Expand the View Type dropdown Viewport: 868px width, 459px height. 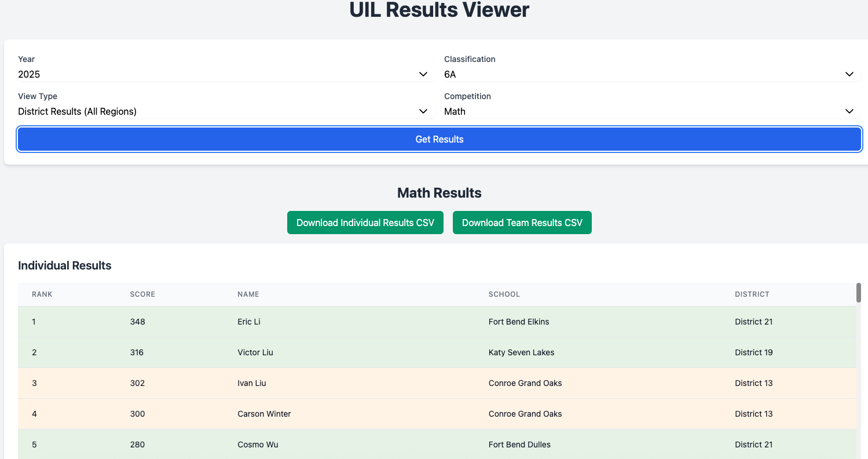pos(225,111)
